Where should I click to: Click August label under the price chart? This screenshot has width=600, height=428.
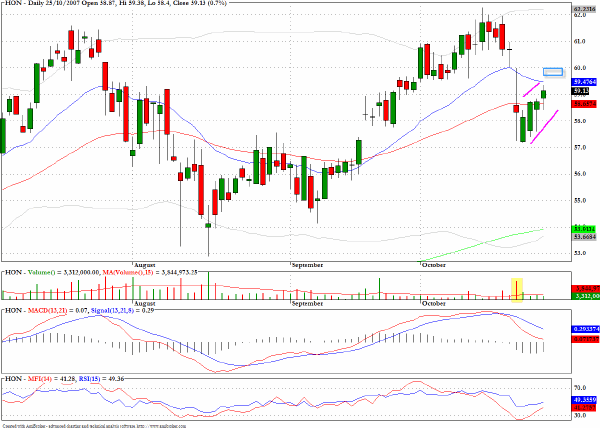145,265
